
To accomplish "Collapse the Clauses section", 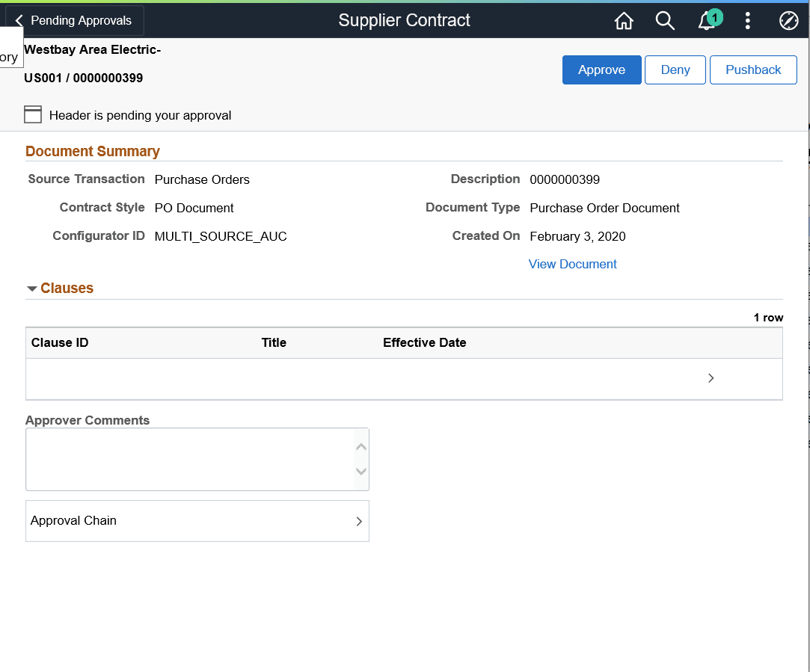I will point(31,288).
